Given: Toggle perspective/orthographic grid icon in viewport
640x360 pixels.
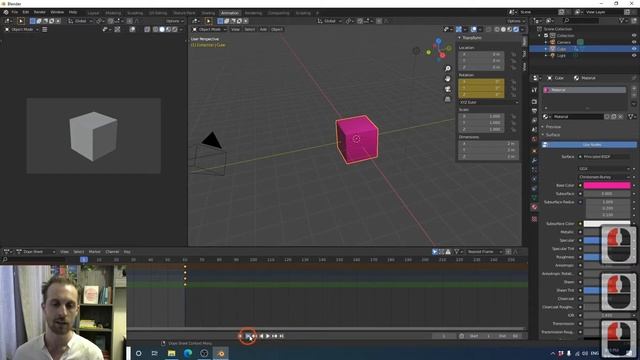Looking at the screenshot, I should 448,99.
